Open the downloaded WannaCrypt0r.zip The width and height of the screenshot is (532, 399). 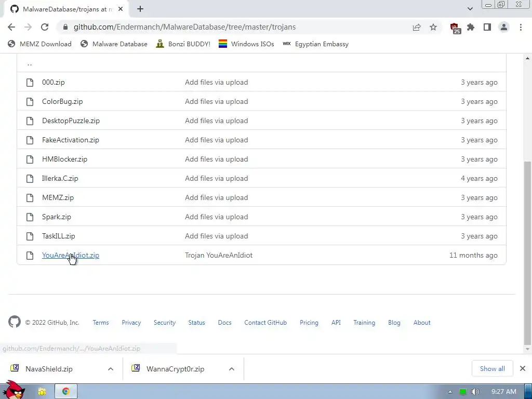pyautogui.click(x=176, y=369)
